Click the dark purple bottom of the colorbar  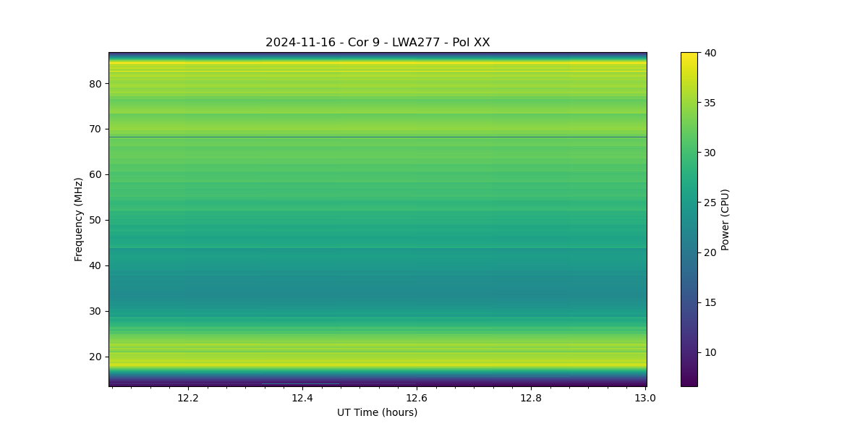689,382
